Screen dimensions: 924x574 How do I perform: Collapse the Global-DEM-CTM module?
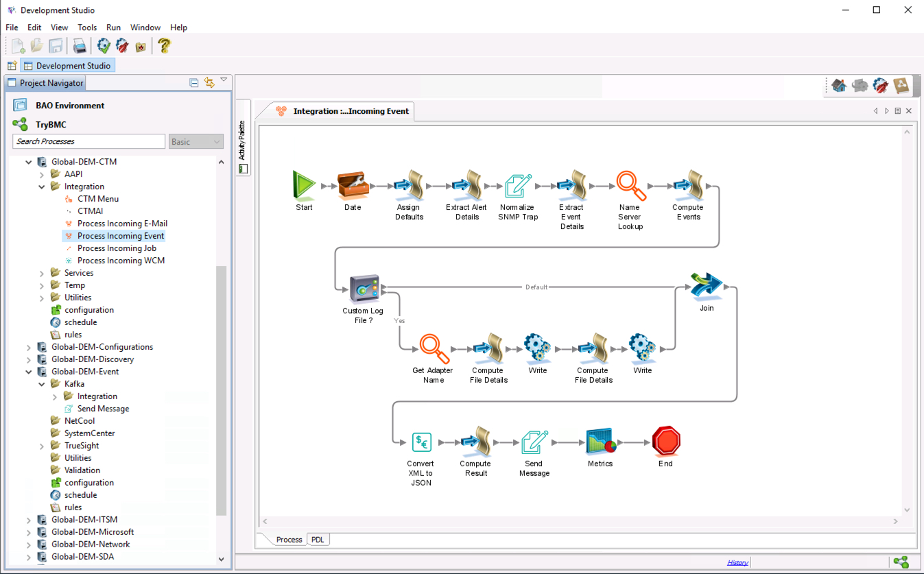[29, 163]
